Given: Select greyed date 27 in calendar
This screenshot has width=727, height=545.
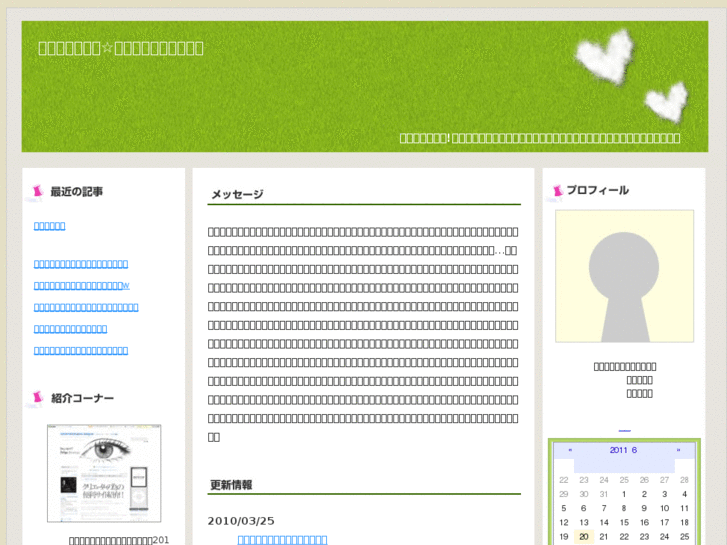Looking at the screenshot, I should [664, 480].
